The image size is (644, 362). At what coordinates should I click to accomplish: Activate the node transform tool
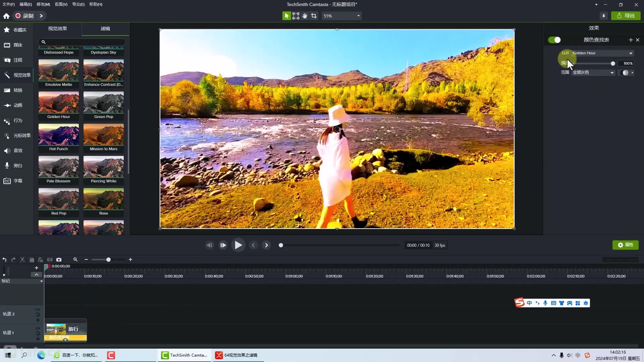(x=296, y=16)
